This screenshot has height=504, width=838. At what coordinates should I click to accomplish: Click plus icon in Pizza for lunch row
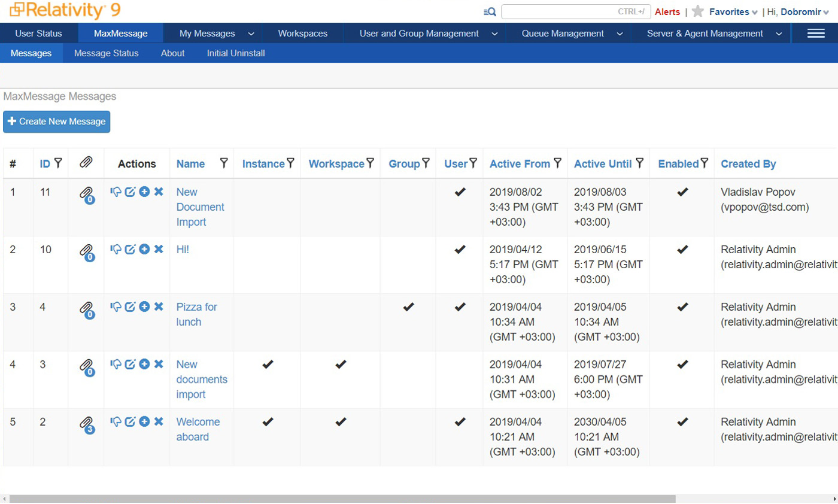(144, 306)
